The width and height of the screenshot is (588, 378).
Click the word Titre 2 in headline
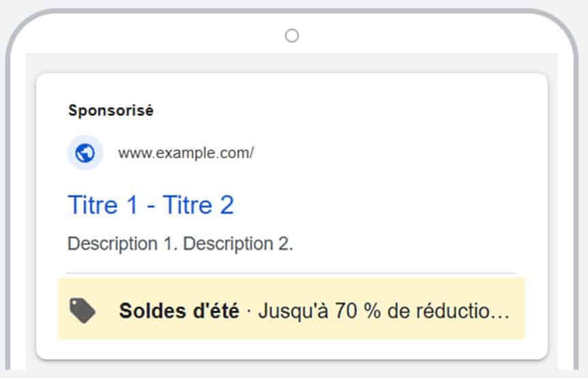click(x=199, y=205)
